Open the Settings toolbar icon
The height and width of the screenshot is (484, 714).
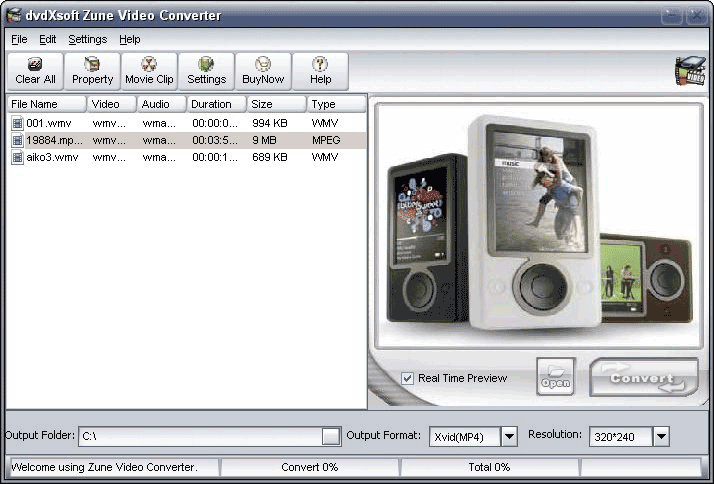[206, 71]
